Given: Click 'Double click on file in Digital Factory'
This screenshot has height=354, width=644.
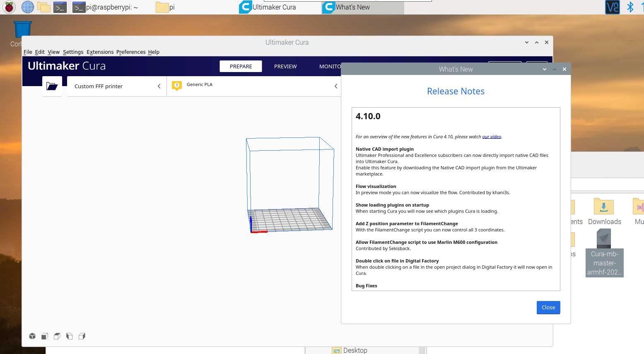Looking at the screenshot, I should 397,261.
